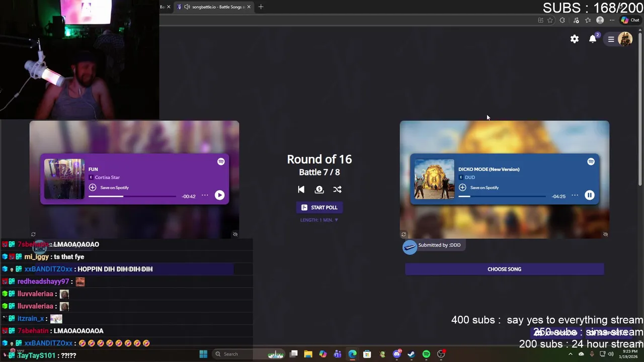Click the coin icon between skip and shuffle
644x362 pixels.
319,190
